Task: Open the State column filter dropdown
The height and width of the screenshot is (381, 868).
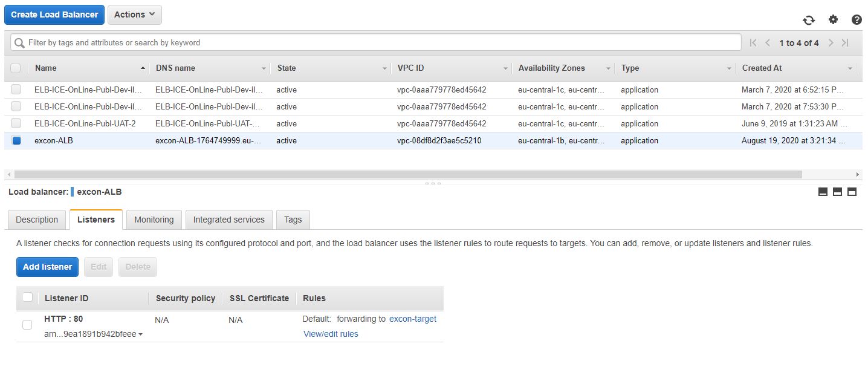Action: (x=384, y=68)
